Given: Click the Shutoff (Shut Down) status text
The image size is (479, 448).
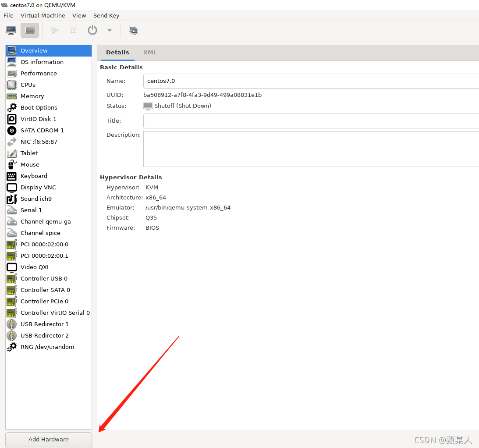Looking at the screenshot, I should click(182, 106).
